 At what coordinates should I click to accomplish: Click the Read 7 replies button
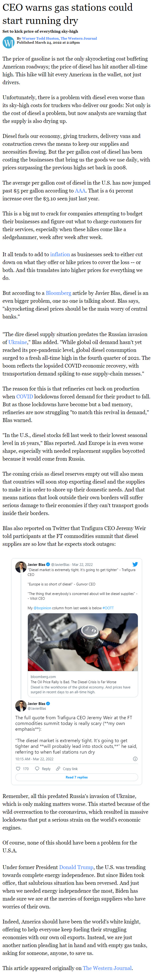77,777
